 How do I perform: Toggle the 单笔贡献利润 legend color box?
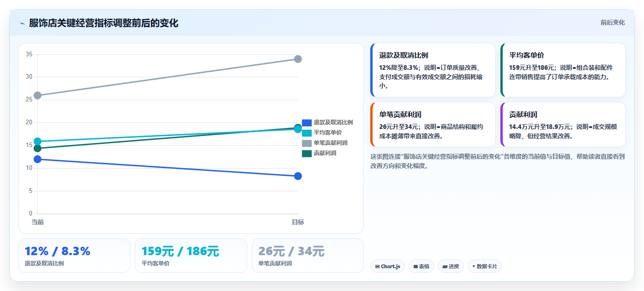pos(306,143)
